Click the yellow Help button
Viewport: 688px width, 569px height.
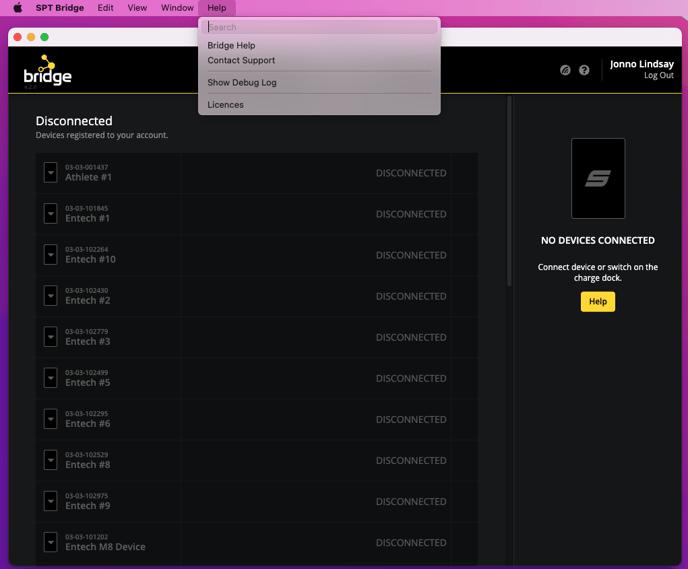point(598,302)
